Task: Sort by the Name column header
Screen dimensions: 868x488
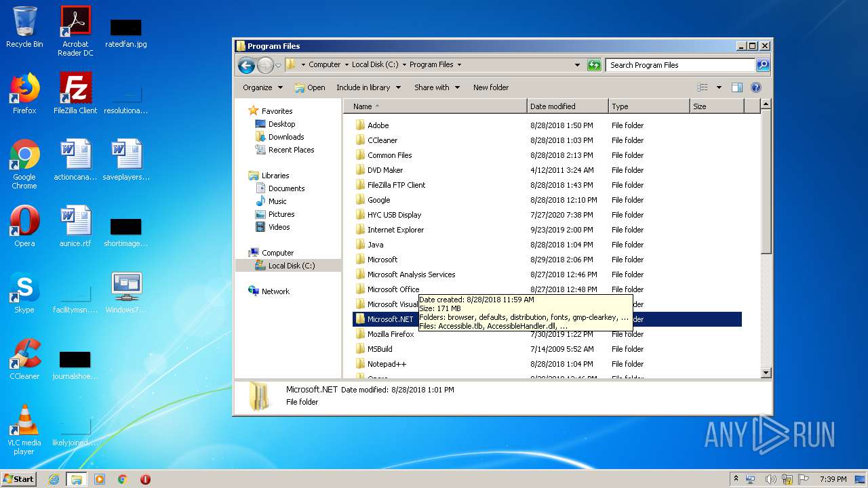Action: click(x=435, y=106)
